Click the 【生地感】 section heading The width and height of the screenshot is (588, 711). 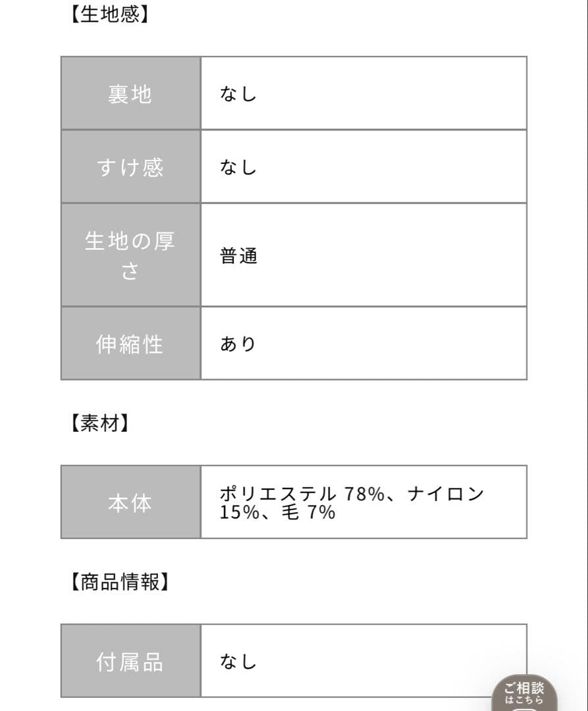tap(109, 12)
